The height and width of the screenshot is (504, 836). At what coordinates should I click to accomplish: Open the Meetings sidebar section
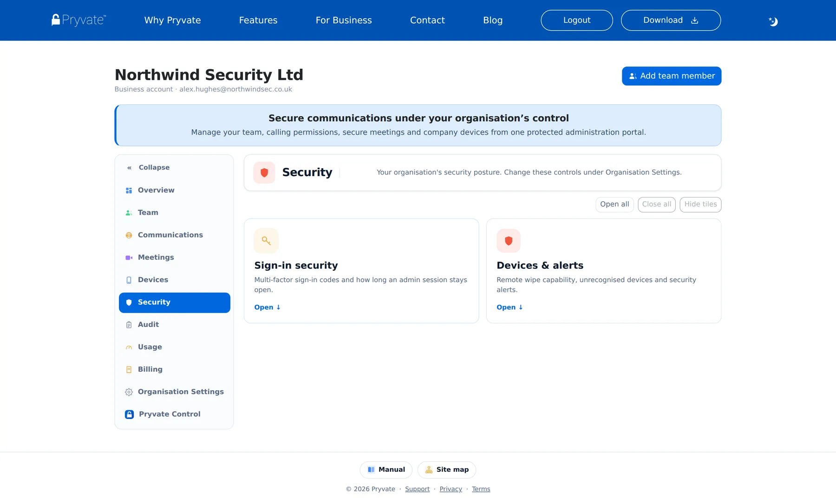click(175, 257)
